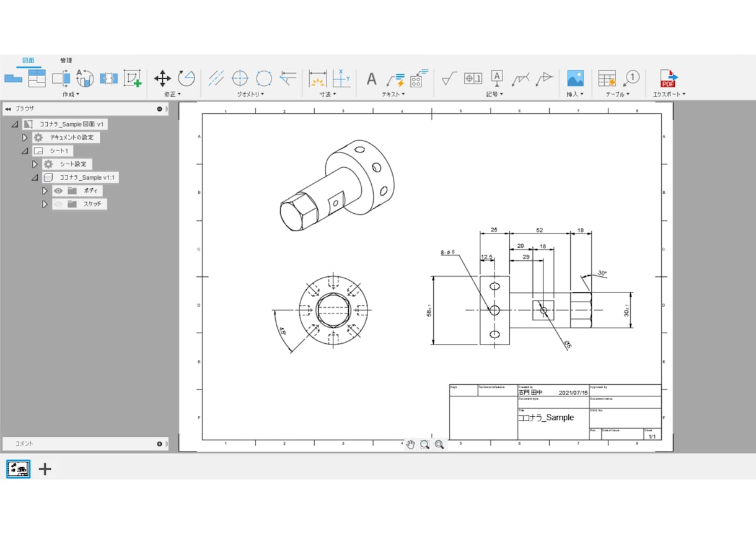
Task: Select ドキュメントの設定 in browser
Action: (66, 138)
